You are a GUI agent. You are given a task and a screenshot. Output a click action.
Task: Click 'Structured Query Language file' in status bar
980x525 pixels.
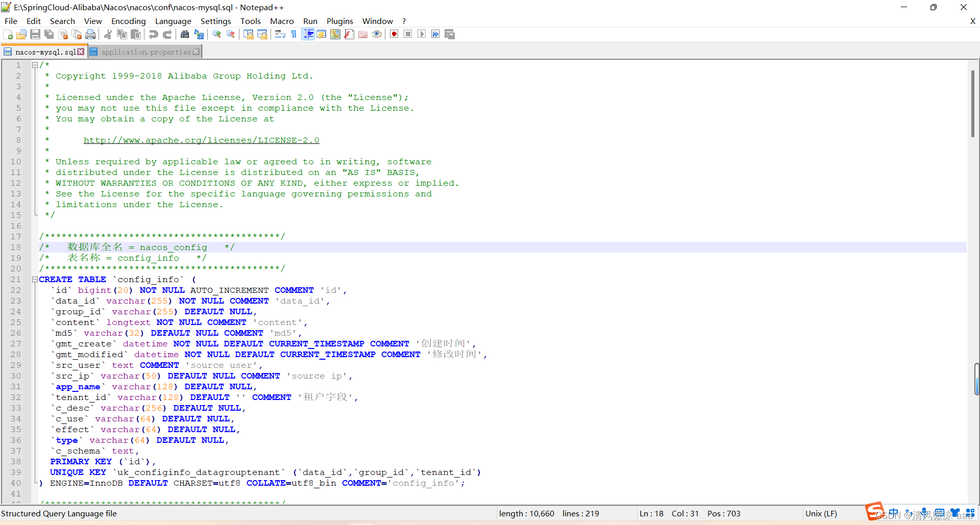click(x=59, y=514)
